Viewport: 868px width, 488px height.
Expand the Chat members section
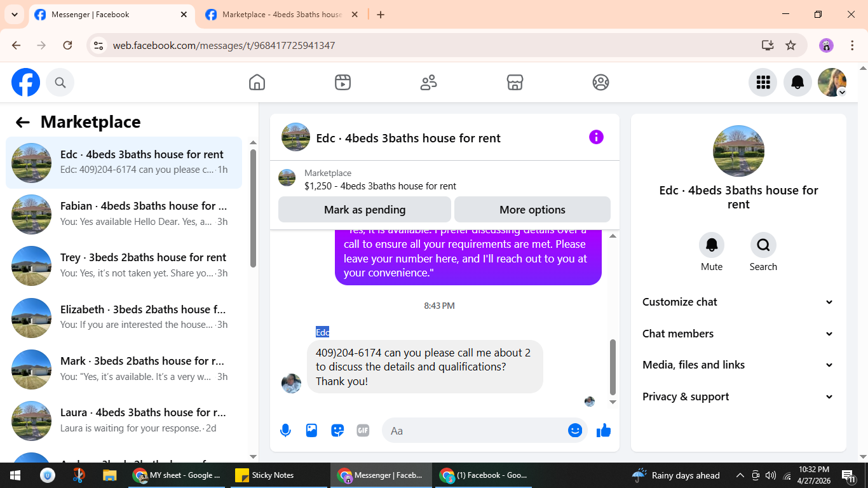pos(738,334)
